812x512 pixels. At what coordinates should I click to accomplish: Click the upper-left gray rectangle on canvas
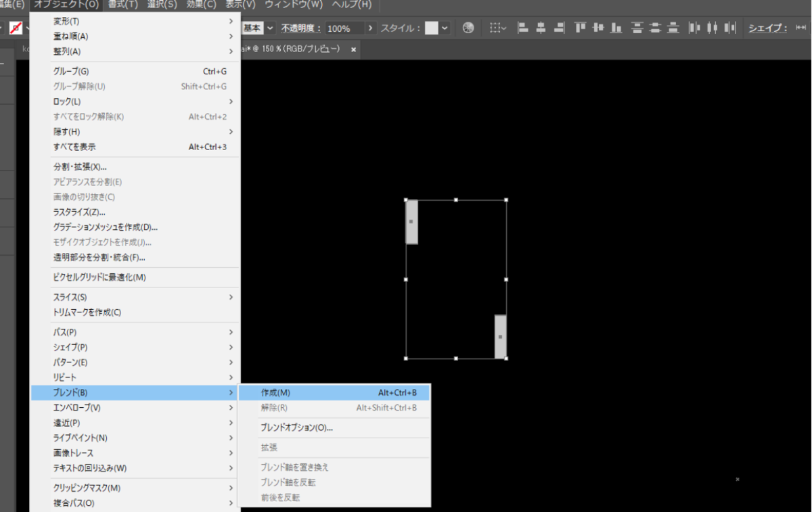point(411,222)
